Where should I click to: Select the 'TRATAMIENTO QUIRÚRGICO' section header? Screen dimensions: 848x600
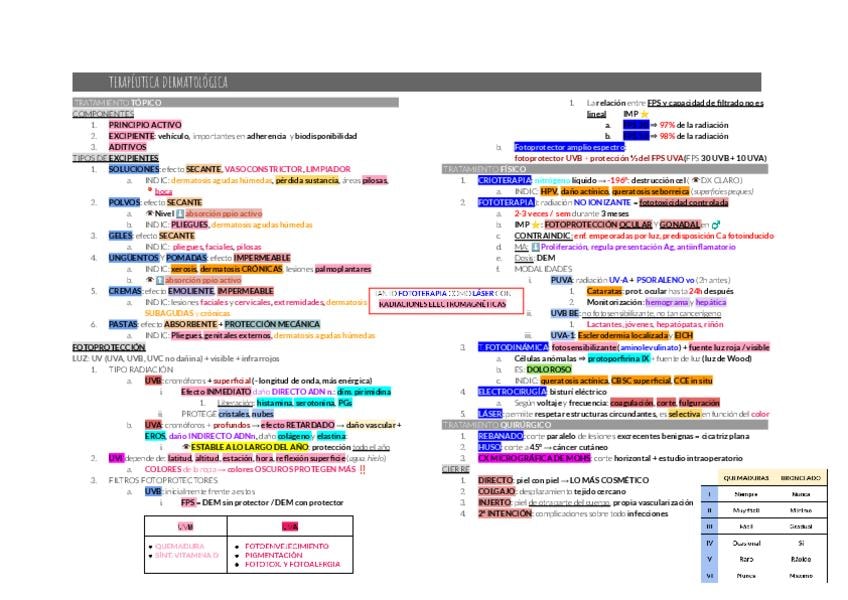[x=605, y=425]
